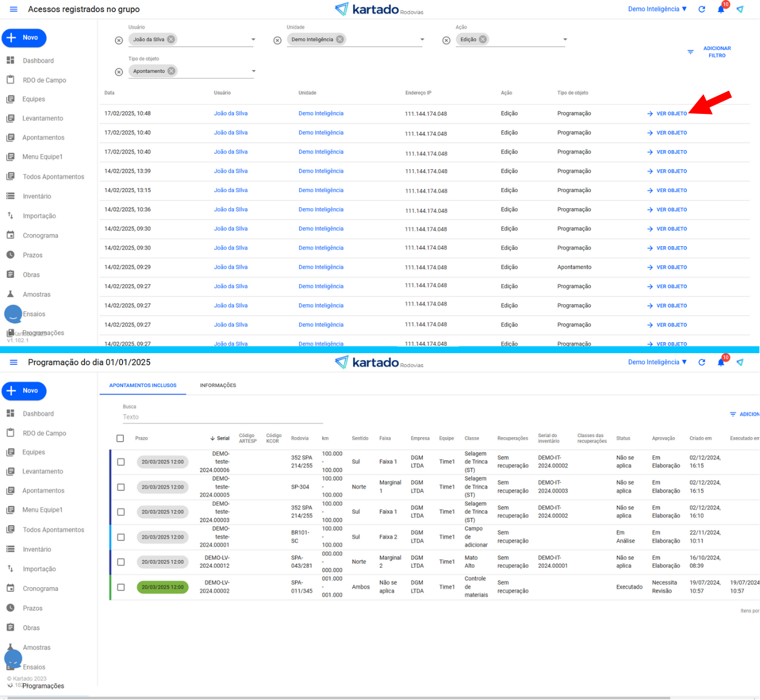Remove the Apontamento chip from Tipo de objeto
Viewport: 760px width, 700px height.
[x=171, y=71]
